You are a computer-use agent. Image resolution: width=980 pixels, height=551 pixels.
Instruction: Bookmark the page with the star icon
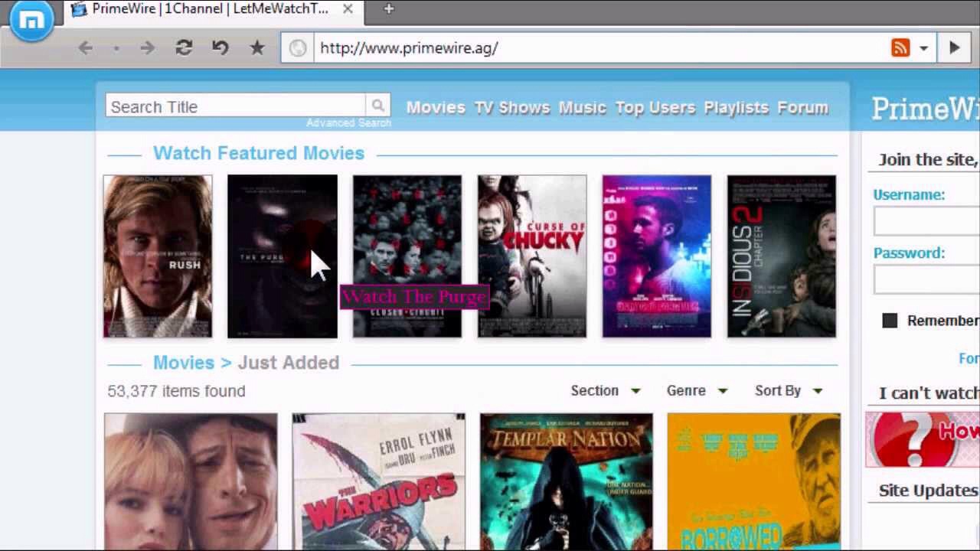[x=257, y=48]
